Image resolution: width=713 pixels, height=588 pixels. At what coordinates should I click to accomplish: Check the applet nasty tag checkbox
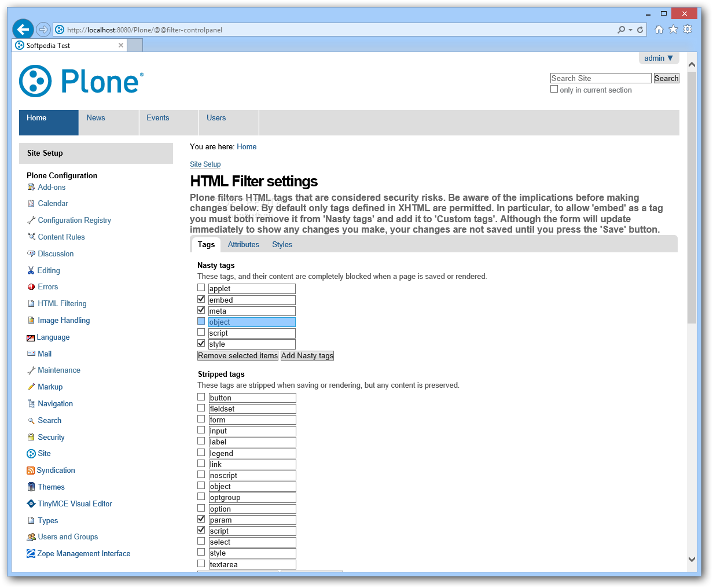tap(201, 288)
